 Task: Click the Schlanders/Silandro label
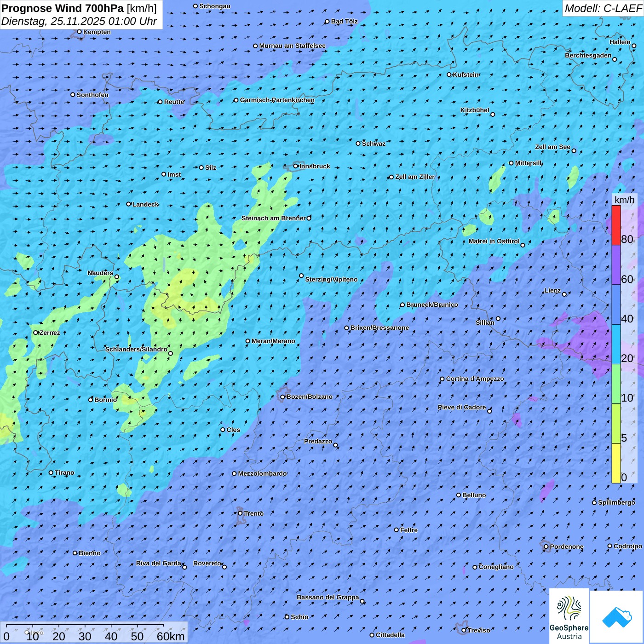[x=136, y=349]
